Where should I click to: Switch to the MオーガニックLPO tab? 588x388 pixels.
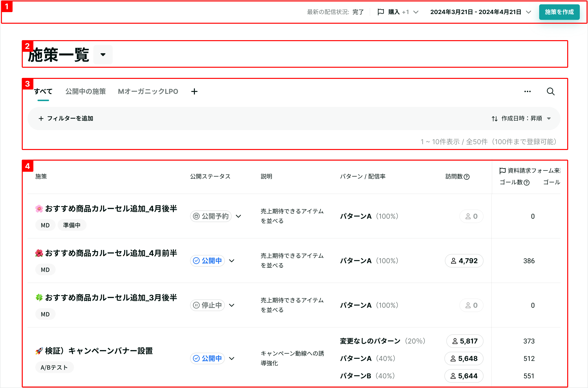pos(148,91)
